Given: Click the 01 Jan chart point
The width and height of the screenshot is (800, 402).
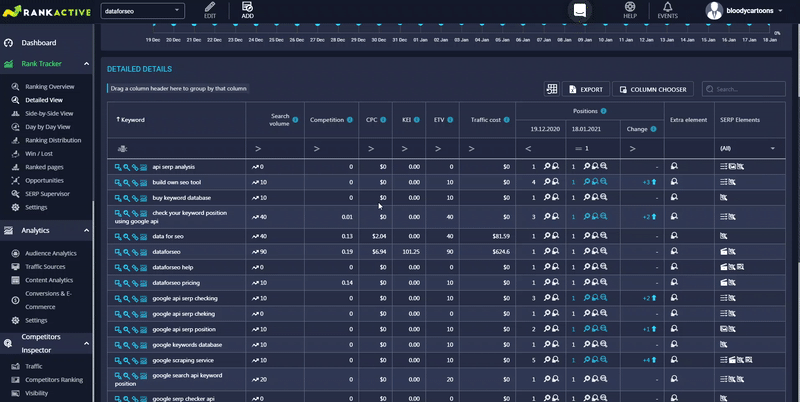Looking at the screenshot, I should coord(420,24).
